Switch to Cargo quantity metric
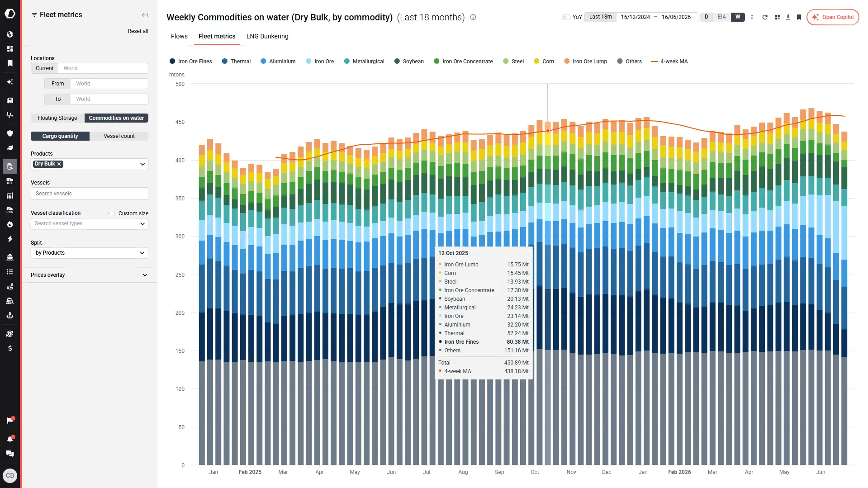The height and width of the screenshot is (488, 868). (60, 136)
